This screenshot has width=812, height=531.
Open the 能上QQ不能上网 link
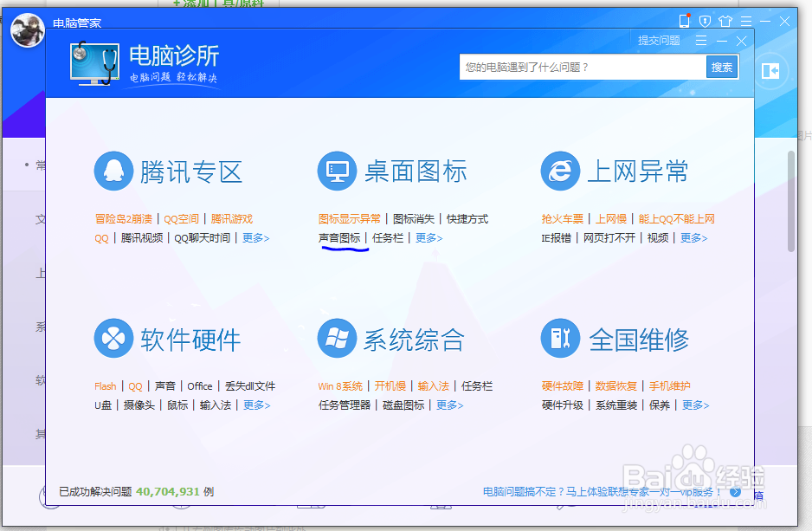tap(676, 218)
